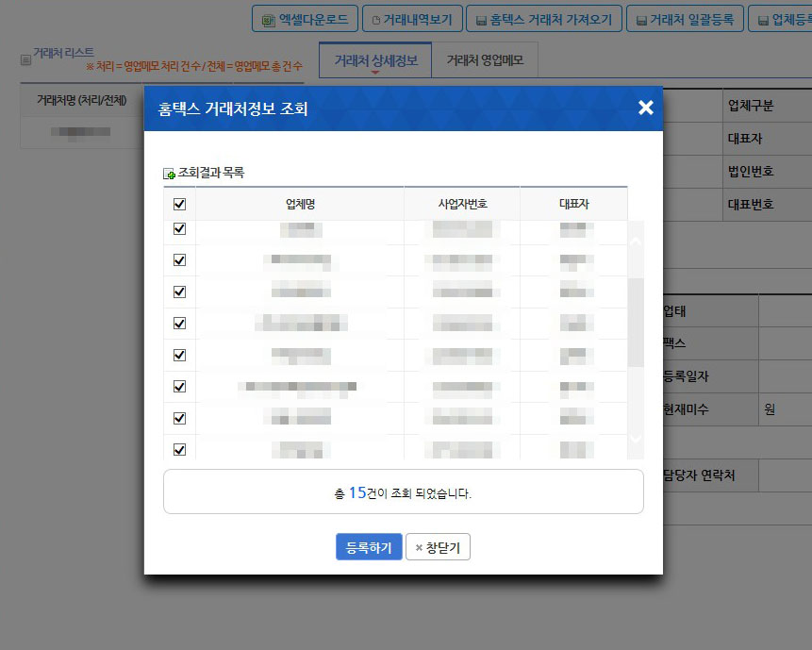Click the 총 15건이 조회 되었습니다 message
The image size is (812, 650).
(x=403, y=492)
